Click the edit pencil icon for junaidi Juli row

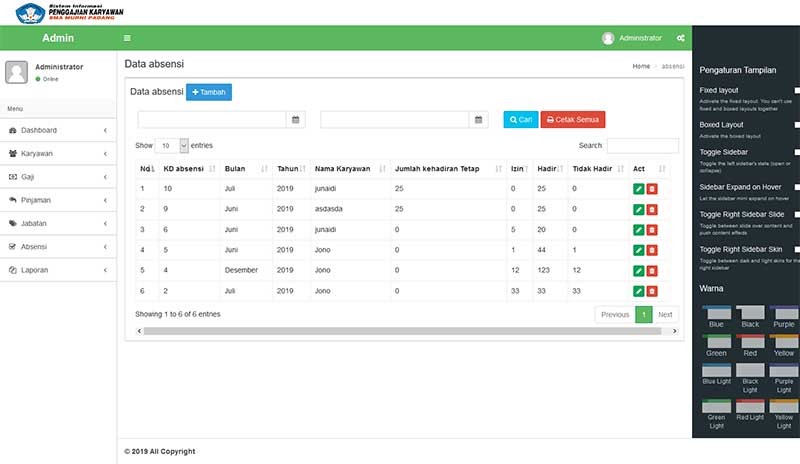click(x=638, y=189)
